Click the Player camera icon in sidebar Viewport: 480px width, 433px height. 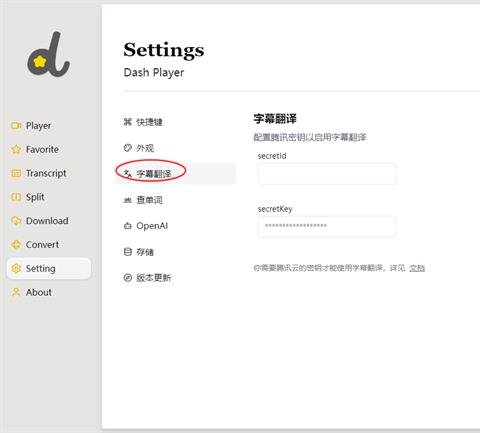coord(16,126)
